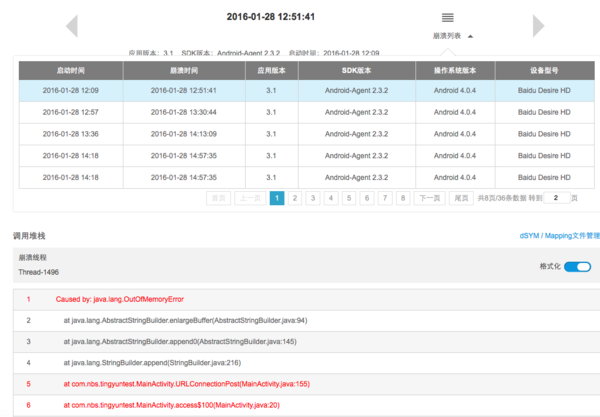Go to next crash with right arrow
This screenshot has height=417, width=600.
click(x=538, y=25)
